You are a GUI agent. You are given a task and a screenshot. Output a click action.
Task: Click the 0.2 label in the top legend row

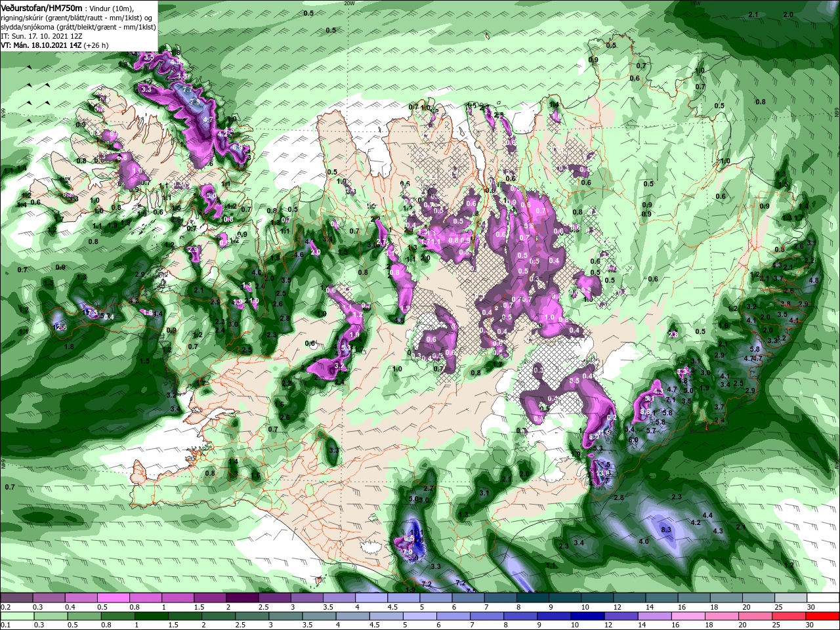tap(6, 607)
